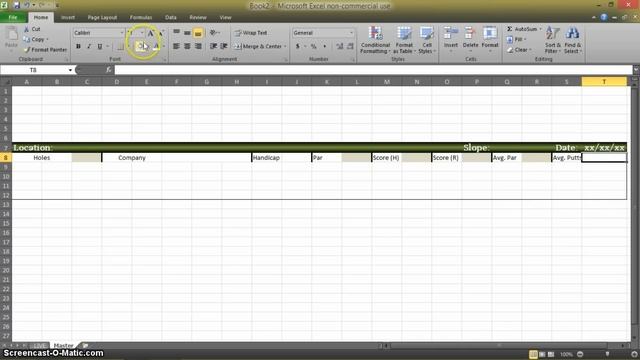Screen dimensions: 640x360
Task: Open Sort & Filter
Action: pyautogui.click(x=553, y=40)
